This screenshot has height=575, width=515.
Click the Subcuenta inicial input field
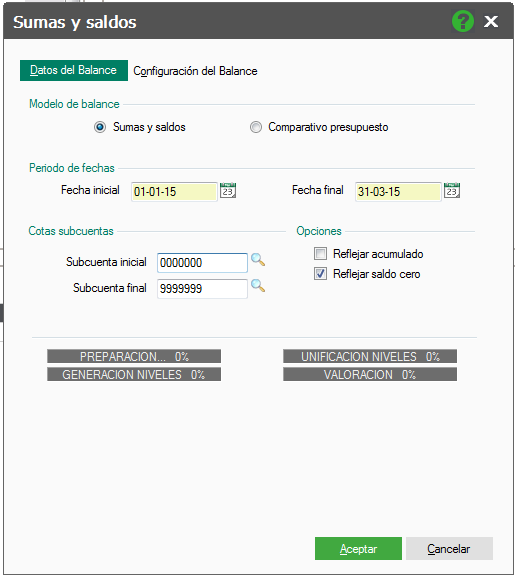202,263
